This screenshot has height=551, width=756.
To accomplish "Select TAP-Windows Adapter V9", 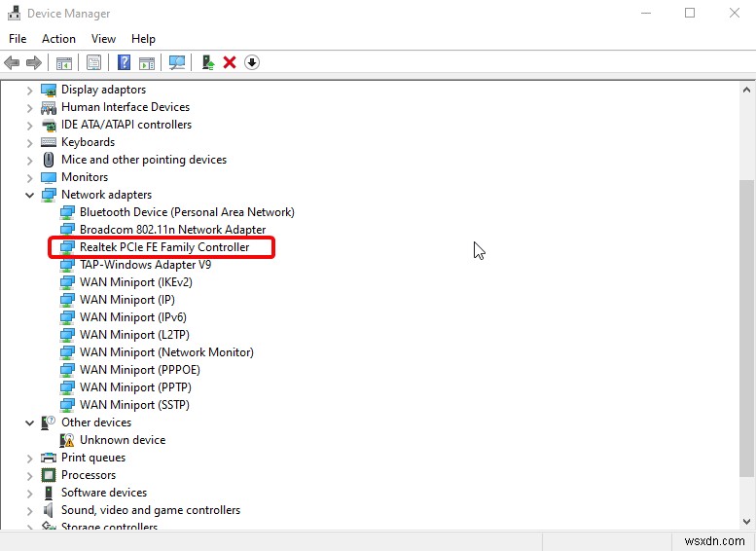I will pos(145,265).
